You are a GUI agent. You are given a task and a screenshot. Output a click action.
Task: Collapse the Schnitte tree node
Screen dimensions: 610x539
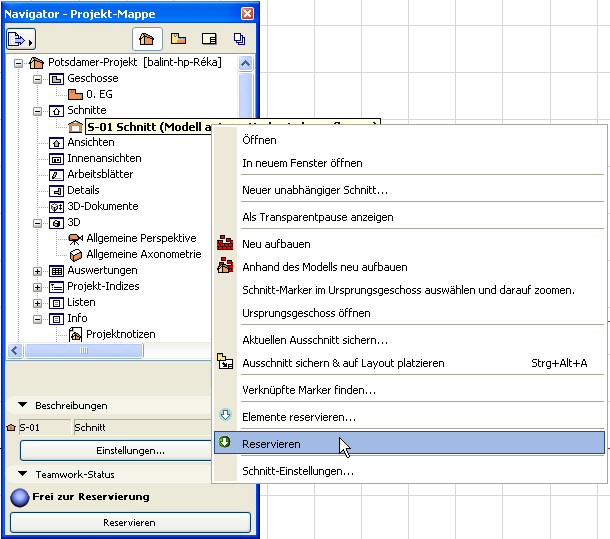click(x=37, y=111)
